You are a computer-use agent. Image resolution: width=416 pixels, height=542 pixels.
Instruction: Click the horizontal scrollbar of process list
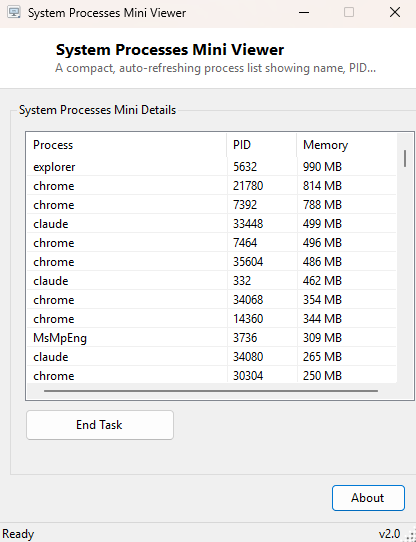click(211, 391)
